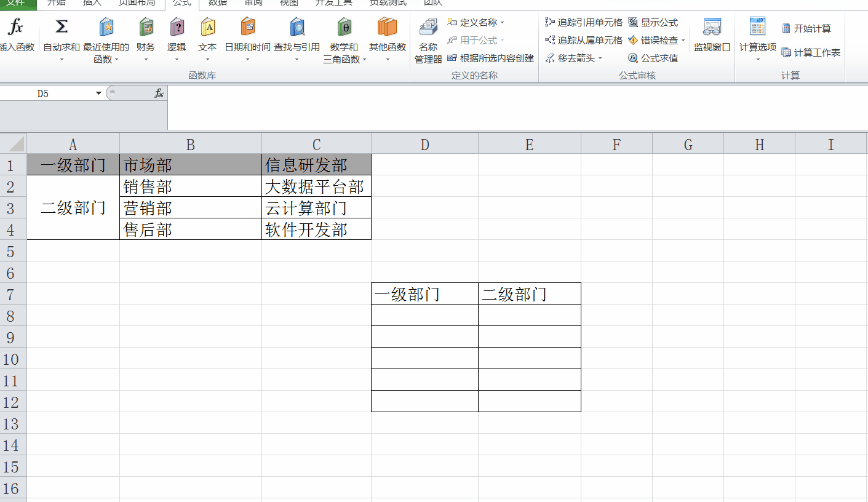Open the Watch Window (监视窗口)
Screen dimensions: 868x502
point(712,36)
